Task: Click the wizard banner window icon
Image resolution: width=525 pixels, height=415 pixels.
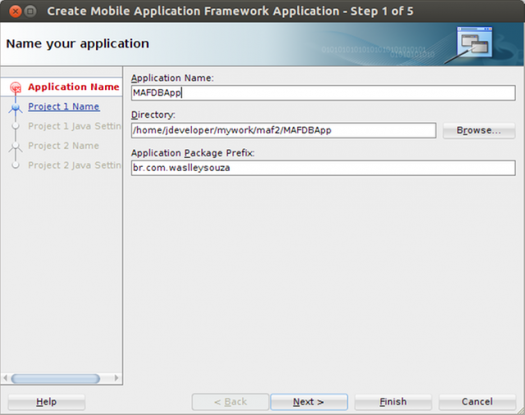Action: [474, 42]
